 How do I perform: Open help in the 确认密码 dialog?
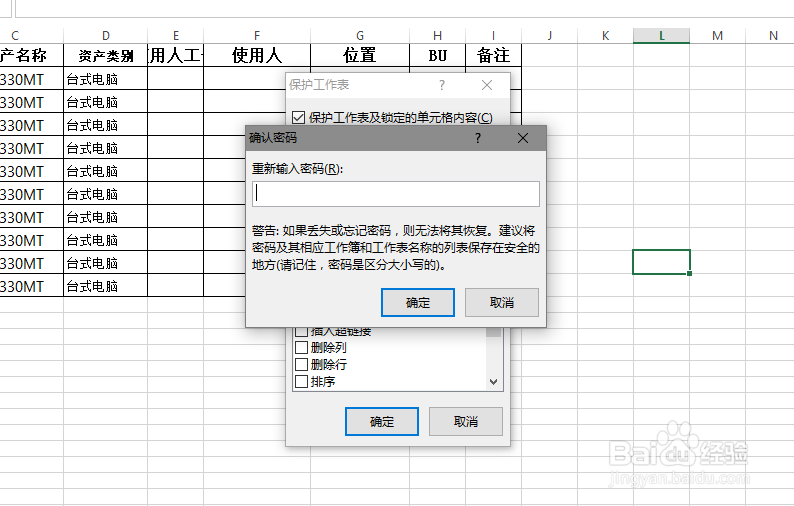tap(478, 138)
